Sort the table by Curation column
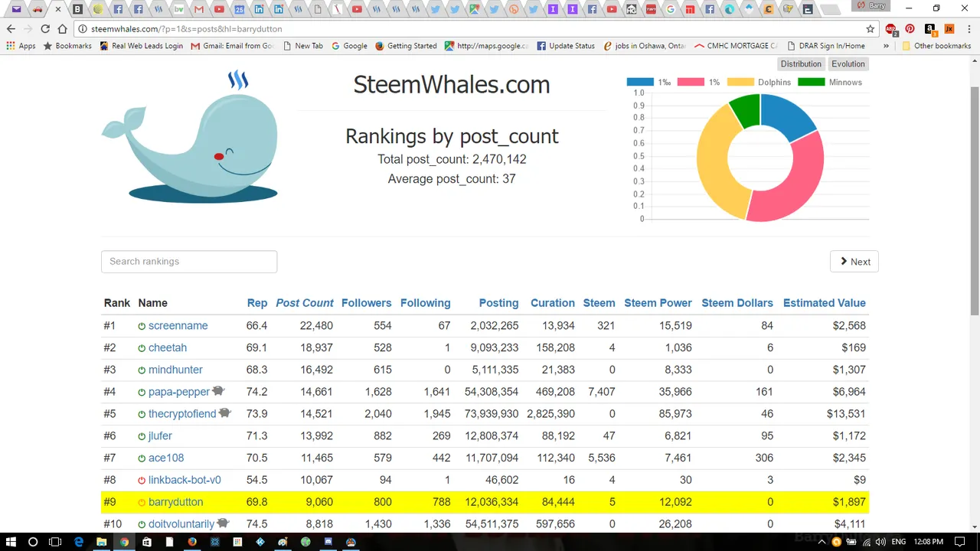Screen dimensions: 980x551 point(553,303)
